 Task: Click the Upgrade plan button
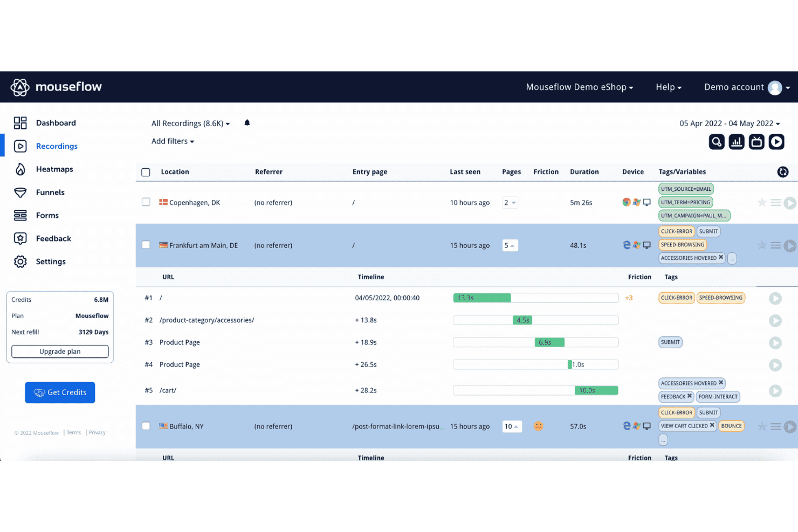[60, 351]
